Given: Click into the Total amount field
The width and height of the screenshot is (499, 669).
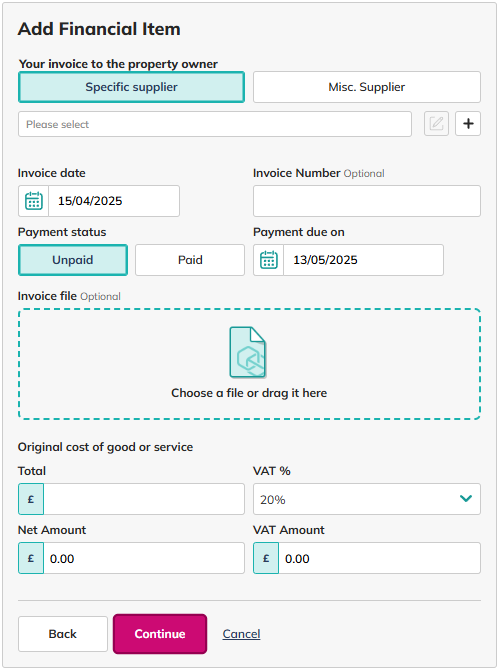Looking at the screenshot, I should [x=144, y=499].
